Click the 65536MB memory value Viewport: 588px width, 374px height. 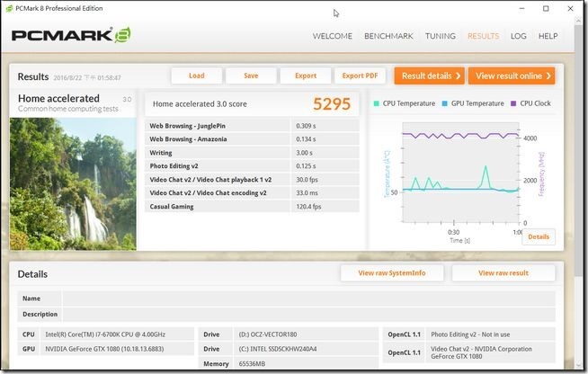252,363
